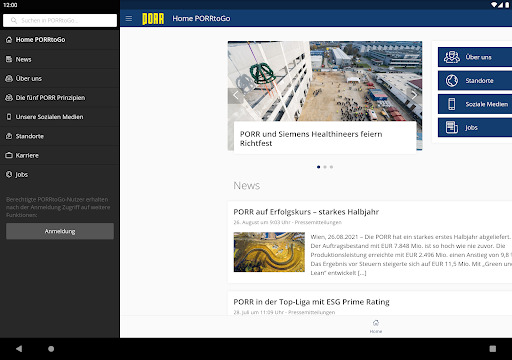Open Standorte tile with globe icon
The height and width of the screenshot is (360, 512).
coord(475,81)
